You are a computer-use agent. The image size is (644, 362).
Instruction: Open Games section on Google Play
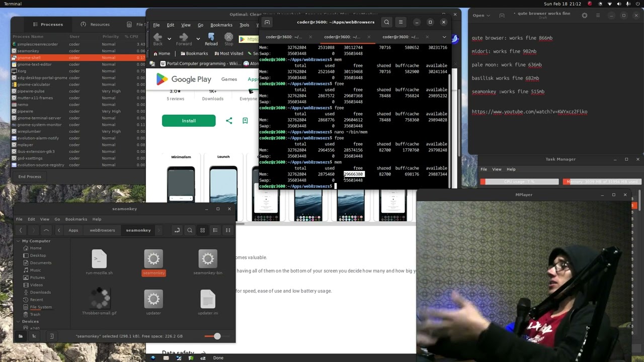(x=229, y=79)
